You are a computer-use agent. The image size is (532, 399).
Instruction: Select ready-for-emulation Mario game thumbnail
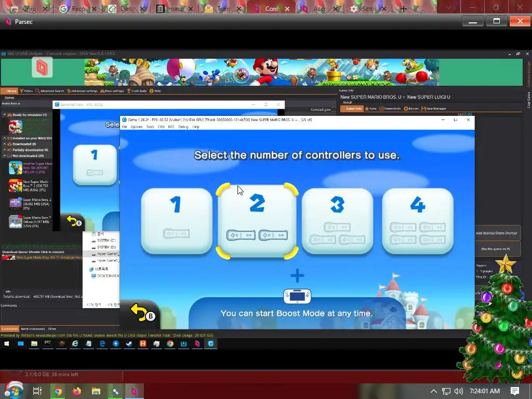coord(15,127)
